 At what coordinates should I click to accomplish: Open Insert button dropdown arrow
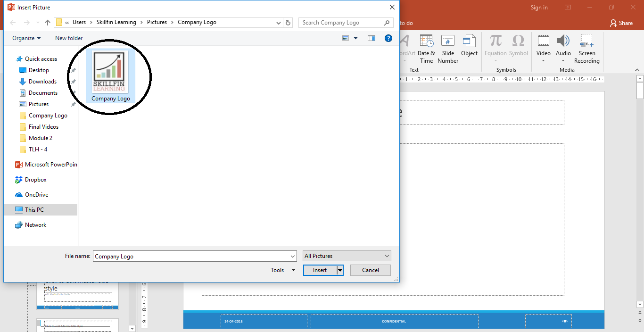point(340,270)
